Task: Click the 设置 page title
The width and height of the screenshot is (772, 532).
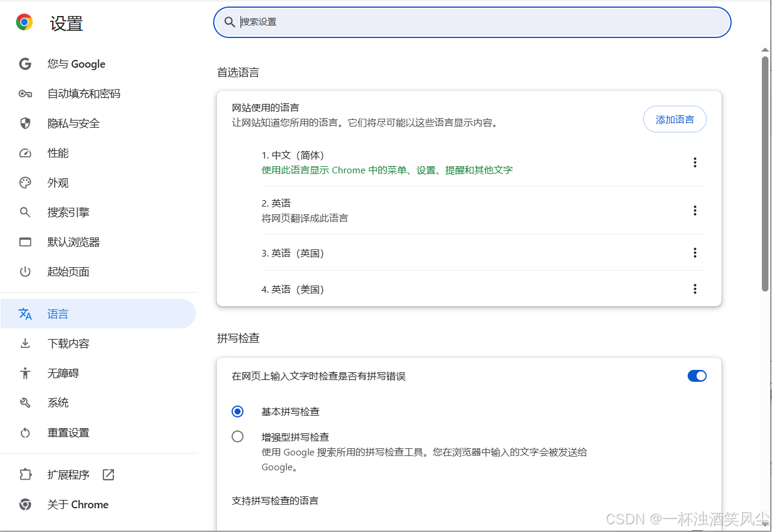Action: click(x=67, y=23)
